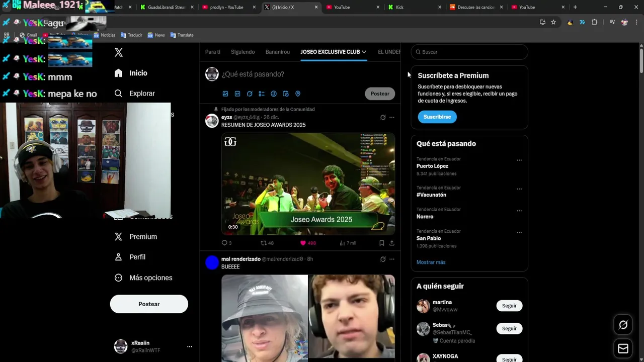The height and width of the screenshot is (362, 644).
Task: Open Grok floating button
Action: (x=623, y=325)
